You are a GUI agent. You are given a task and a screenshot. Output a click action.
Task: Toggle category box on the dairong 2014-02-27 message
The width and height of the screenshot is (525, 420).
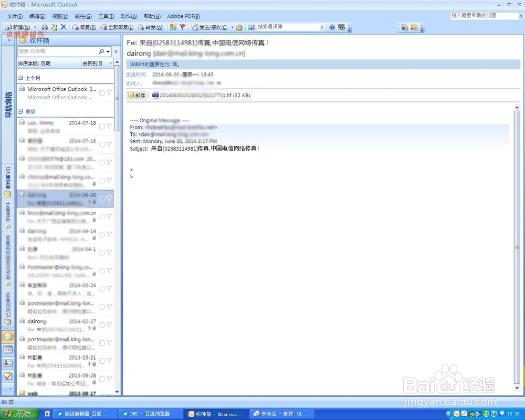[102, 325]
